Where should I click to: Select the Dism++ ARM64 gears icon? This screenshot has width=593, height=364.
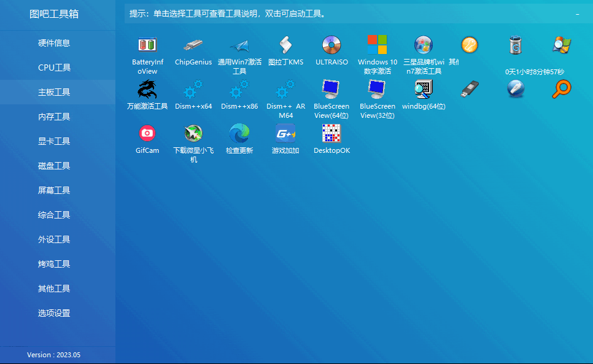click(x=285, y=89)
